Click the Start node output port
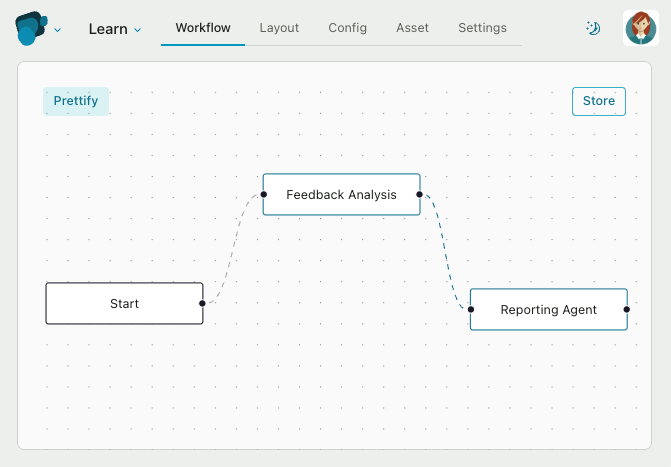The height and width of the screenshot is (467, 671). point(202,303)
